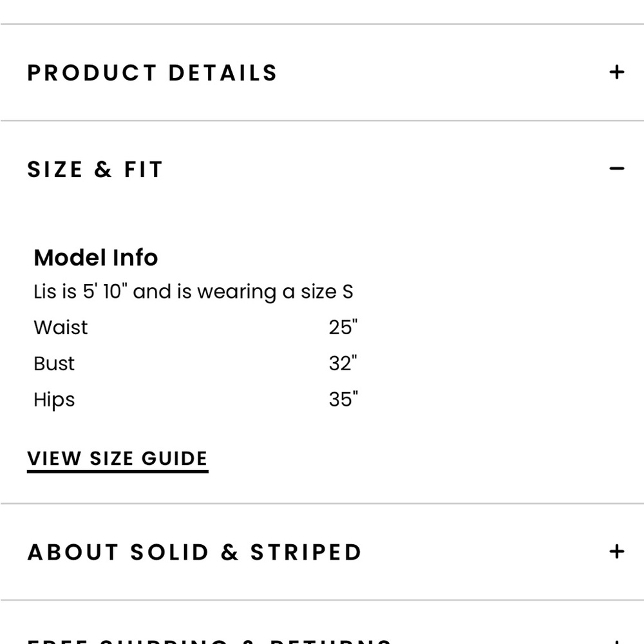Viewport: 644px width, 644px height.
Task: Click the Size & Fit section title
Action: pyautogui.click(x=95, y=169)
